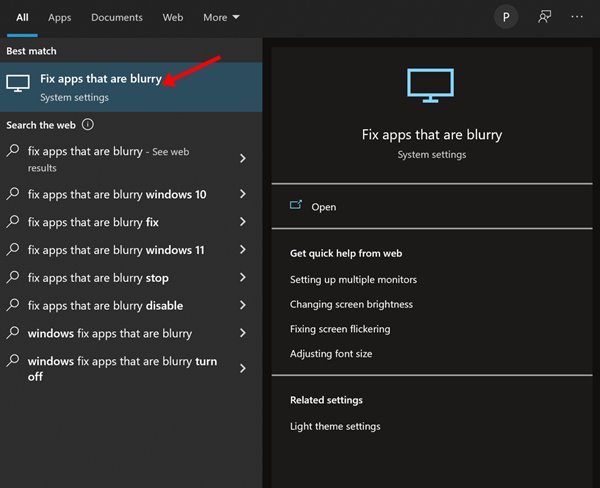The image size is (600, 488).
Task: Open the three-dot options menu
Action: point(577,17)
